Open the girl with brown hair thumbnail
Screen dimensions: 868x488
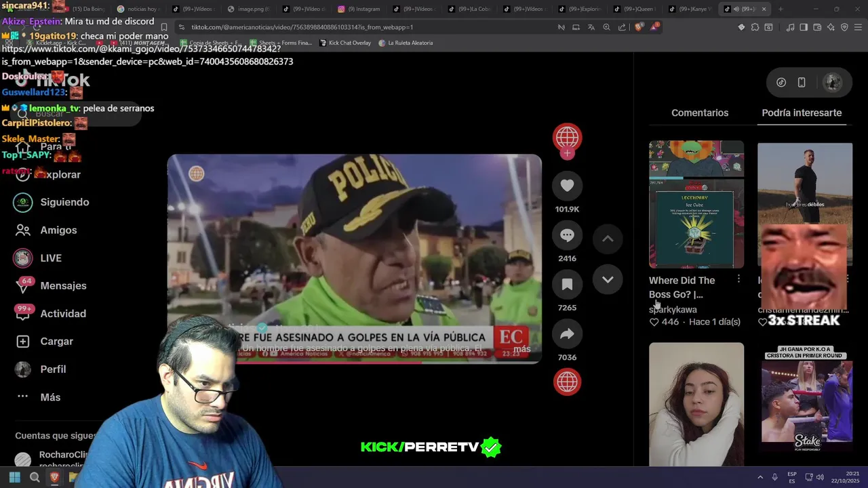pyautogui.click(x=696, y=404)
